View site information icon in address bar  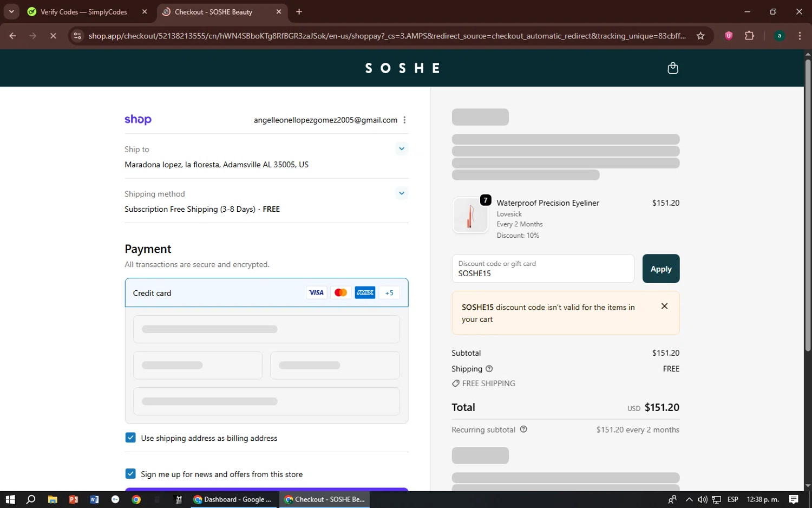77,36
